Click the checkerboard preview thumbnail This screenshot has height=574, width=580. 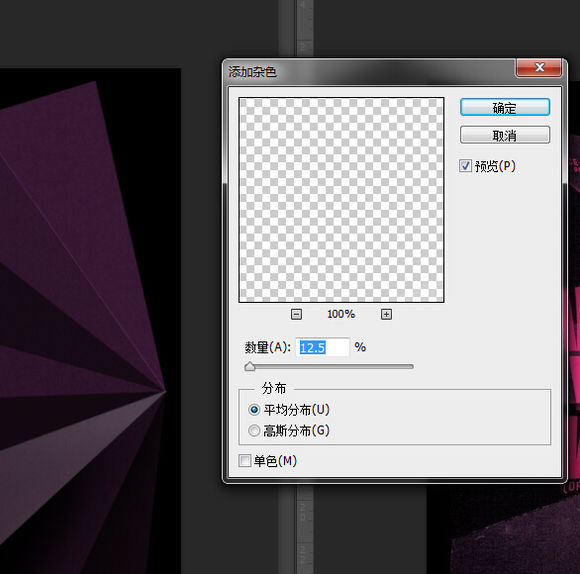point(341,200)
